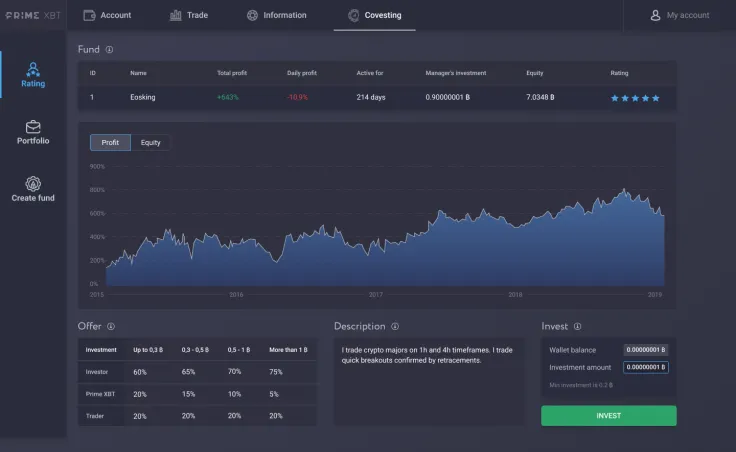Open the Portfolio briefcase icon

(33, 127)
